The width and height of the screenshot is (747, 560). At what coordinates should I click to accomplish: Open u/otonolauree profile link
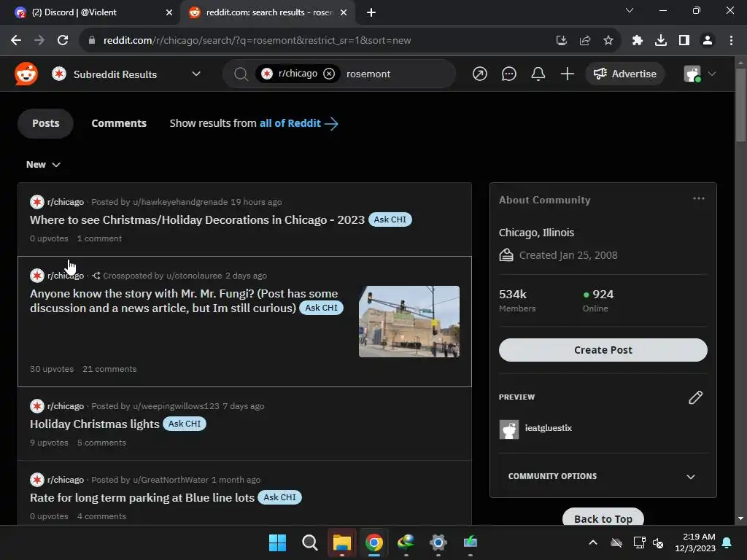(194, 276)
